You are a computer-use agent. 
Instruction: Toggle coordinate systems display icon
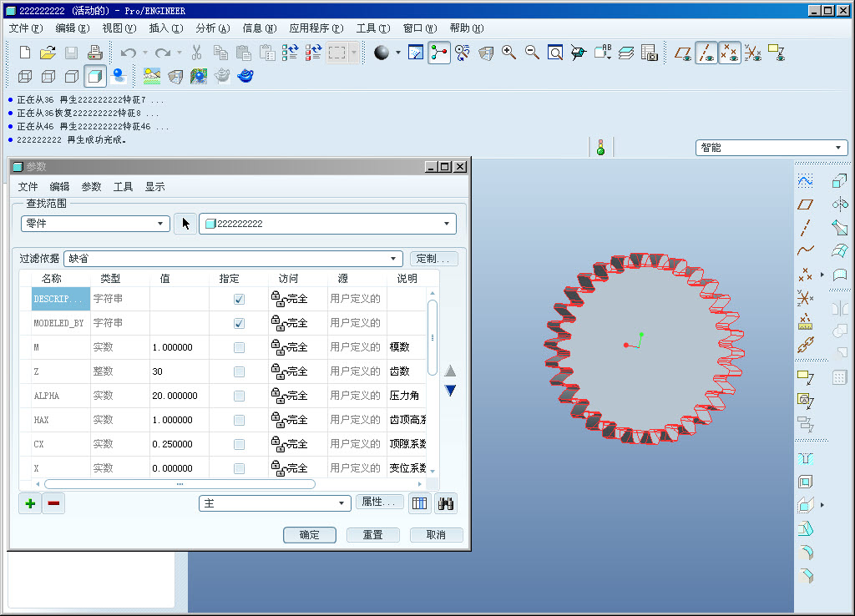pyautogui.click(x=753, y=53)
